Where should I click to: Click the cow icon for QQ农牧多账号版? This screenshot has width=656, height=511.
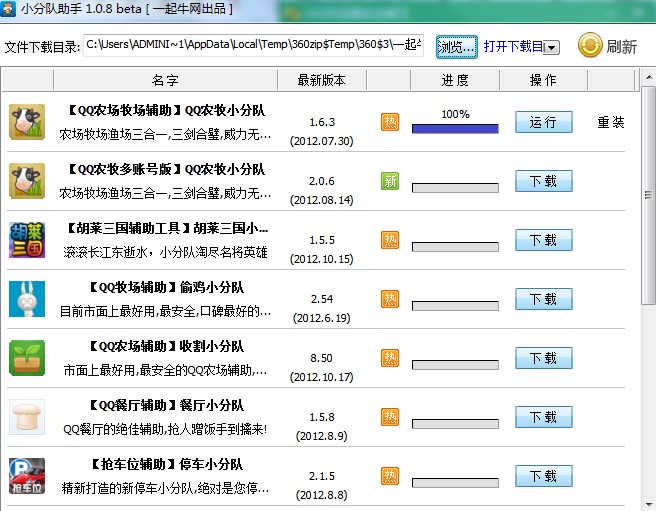click(x=27, y=181)
